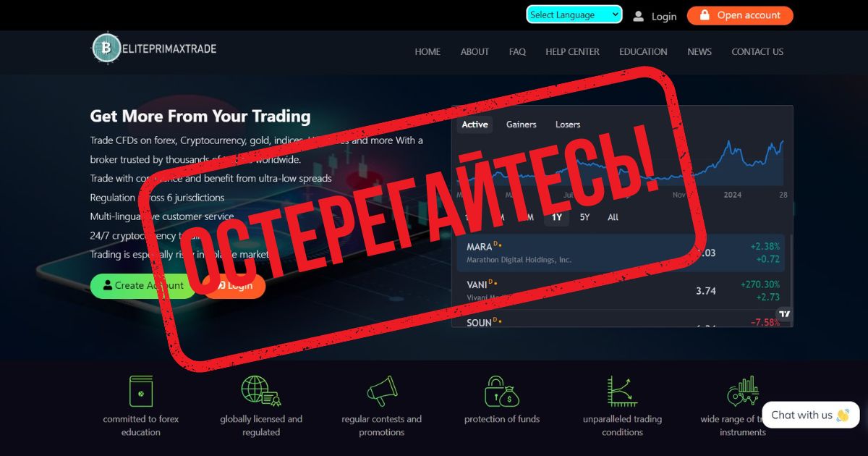Image resolution: width=868 pixels, height=456 pixels.
Task: Select the 5Y chart time range
Action: click(584, 217)
